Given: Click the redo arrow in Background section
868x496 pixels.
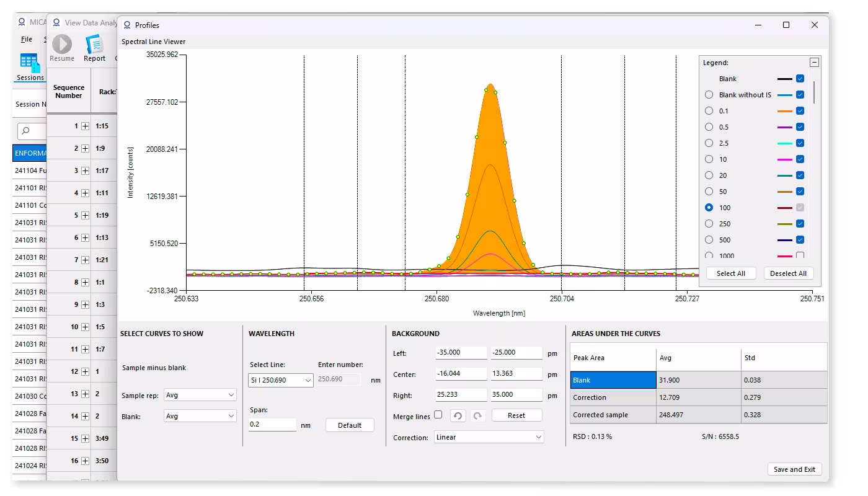Looking at the screenshot, I should point(477,415).
